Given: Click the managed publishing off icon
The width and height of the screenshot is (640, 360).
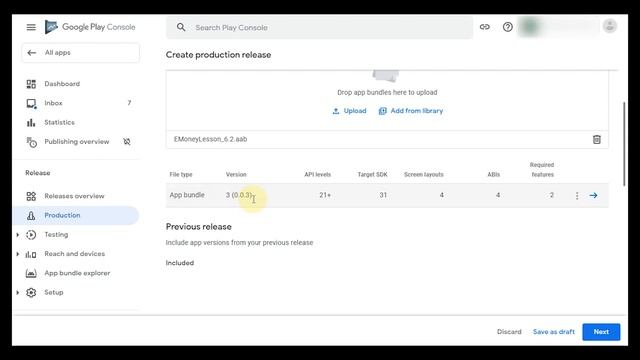Looking at the screenshot, I should coord(127,142).
